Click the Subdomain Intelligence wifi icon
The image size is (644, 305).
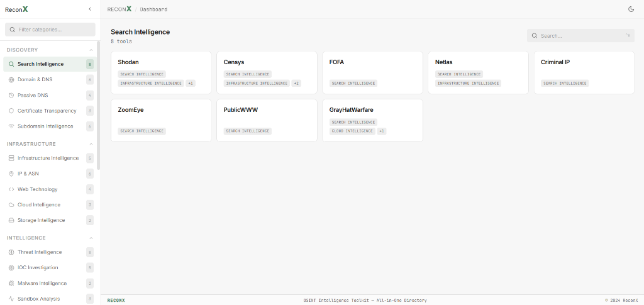coord(11,126)
